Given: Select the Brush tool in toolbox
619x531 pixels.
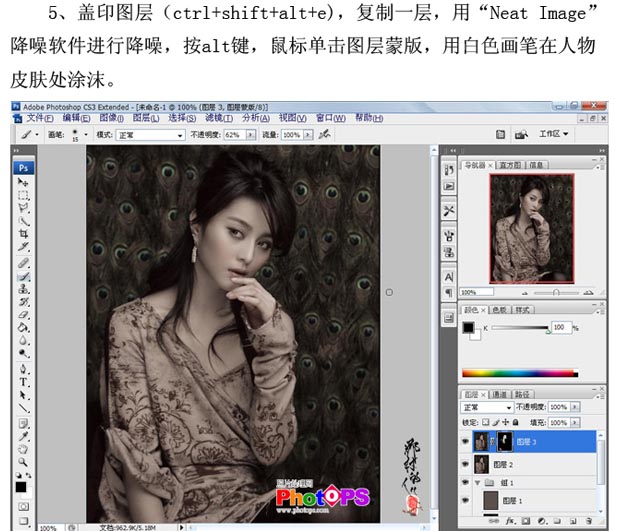Looking at the screenshot, I should point(23,276).
